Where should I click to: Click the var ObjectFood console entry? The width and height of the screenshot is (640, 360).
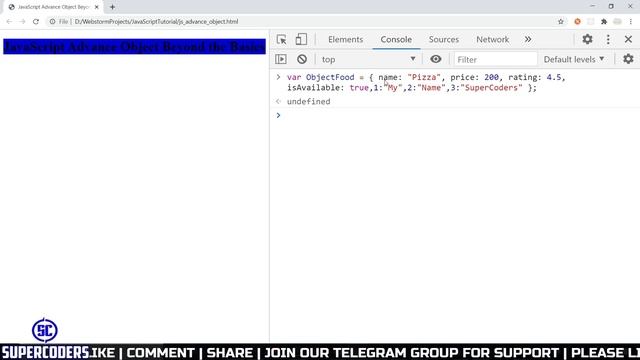click(426, 82)
